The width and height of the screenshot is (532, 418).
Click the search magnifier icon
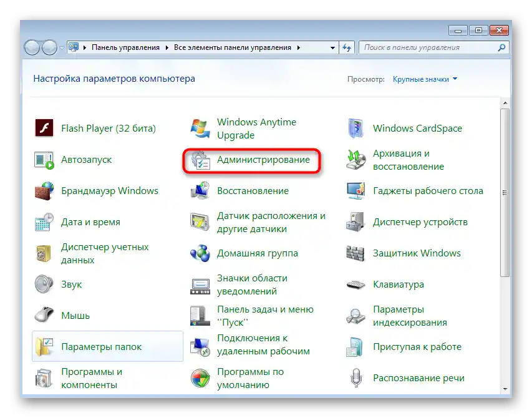(501, 48)
